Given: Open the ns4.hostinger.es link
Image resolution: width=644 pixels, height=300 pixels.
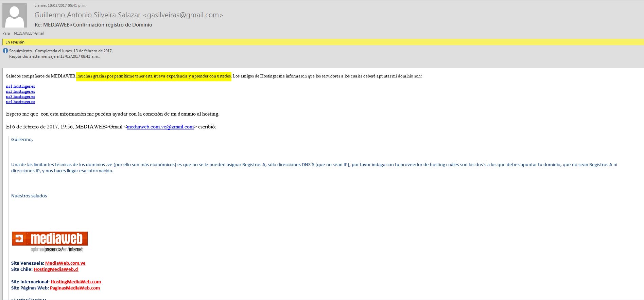Looking at the screenshot, I should click(x=20, y=102).
